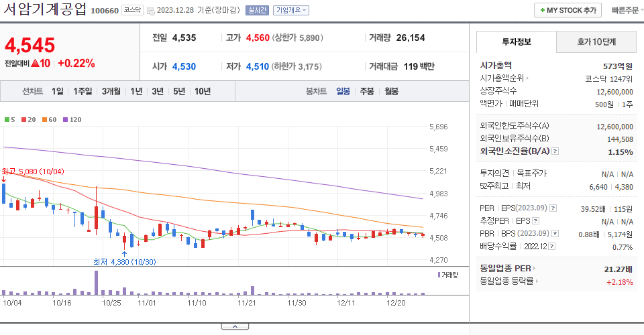
Task: Click the 실시간 button
Action: tap(257, 10)
